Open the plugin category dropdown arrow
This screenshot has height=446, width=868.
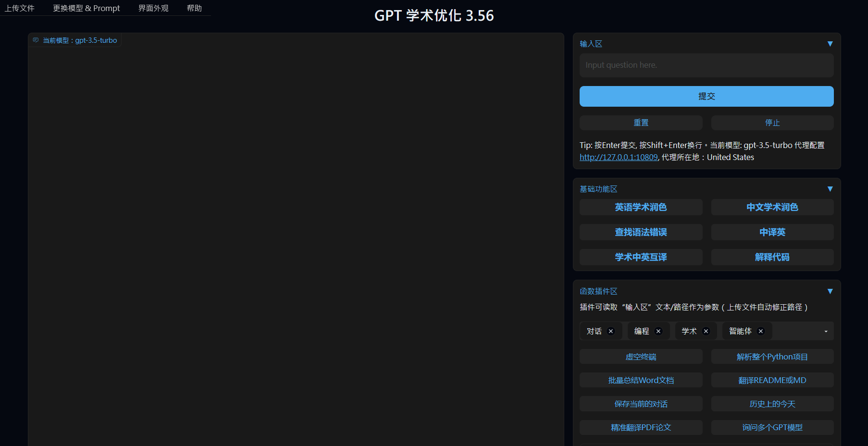click(826, 331)
